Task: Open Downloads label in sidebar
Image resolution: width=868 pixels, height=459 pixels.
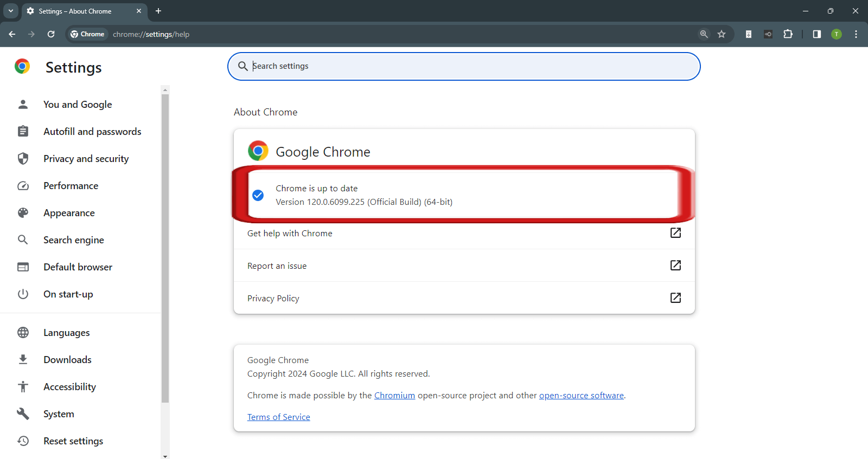Action: click(x=67, y=360)
